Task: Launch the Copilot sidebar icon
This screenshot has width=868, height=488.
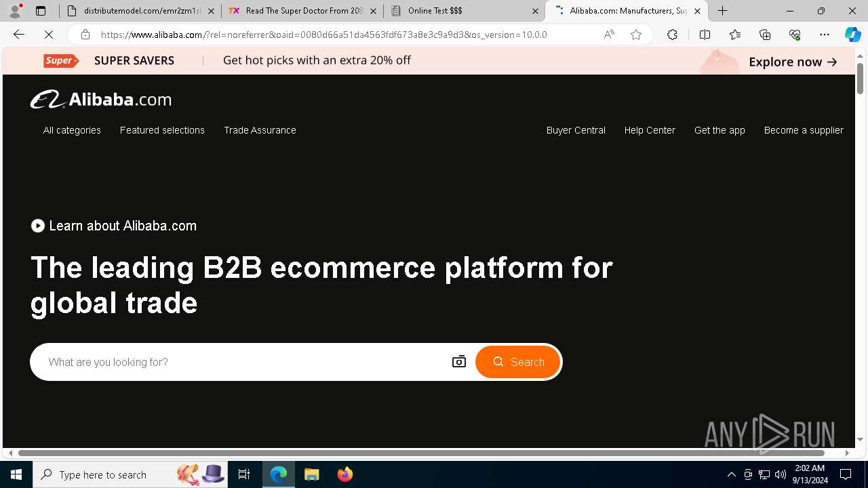Action: pos(852,35)
